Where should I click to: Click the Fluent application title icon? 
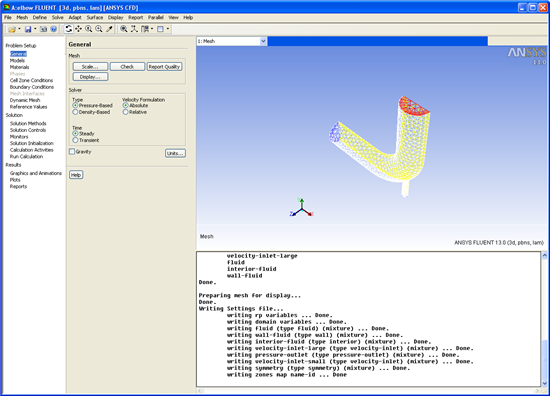pyautogui.click(x=6, y=7)
